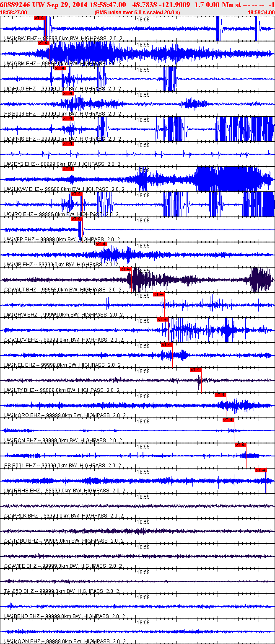The image size is (275, 644).
Task: Select the red pick marker on the IRO trace
Action: 76,194
